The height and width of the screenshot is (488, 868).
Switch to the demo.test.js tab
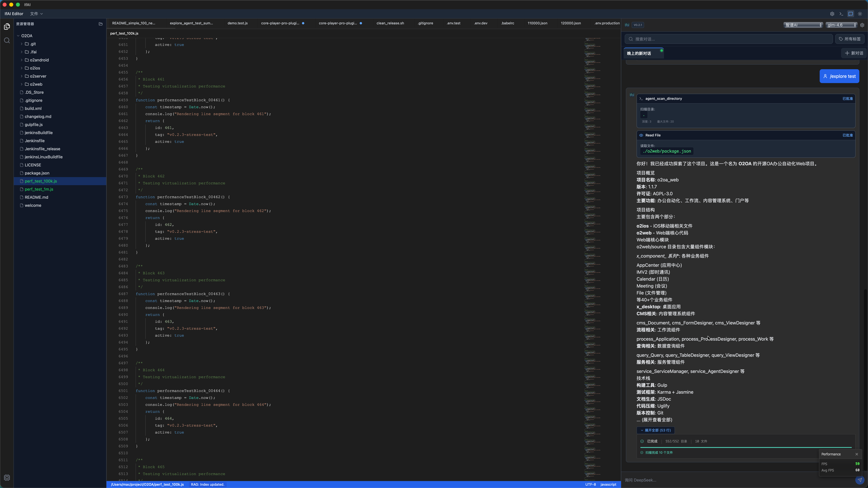coord(237,23)
